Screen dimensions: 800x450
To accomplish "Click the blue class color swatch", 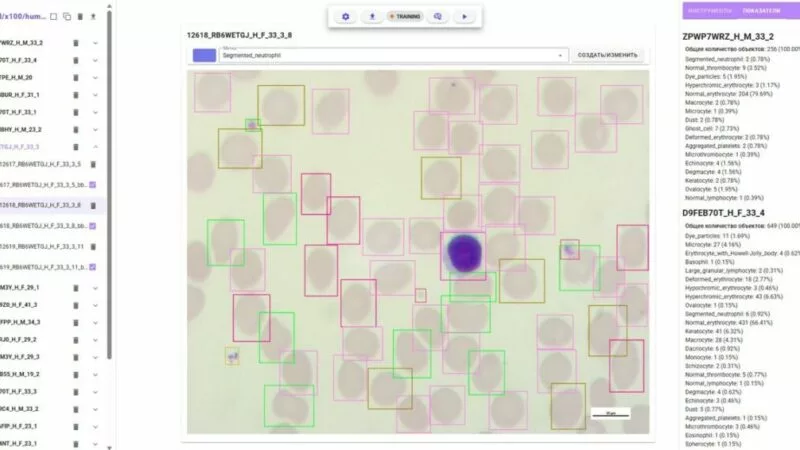I will [x=204, y=55].
